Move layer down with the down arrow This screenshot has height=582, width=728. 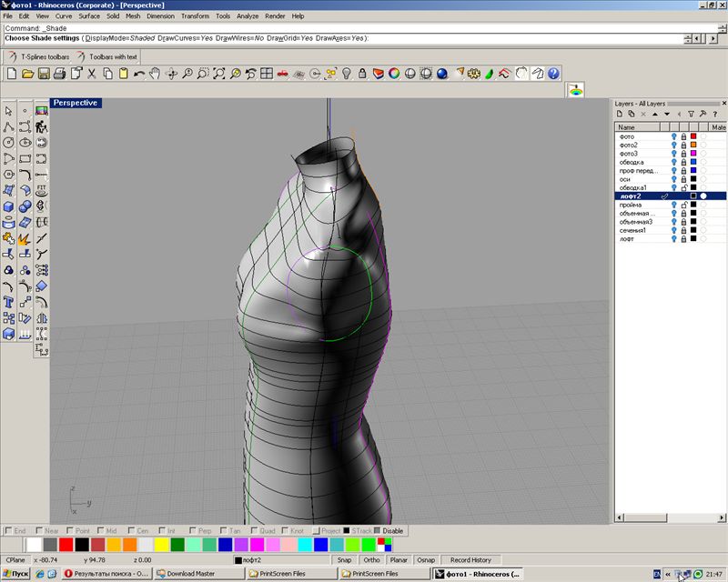pyautogui.click(x=667, y=115)
